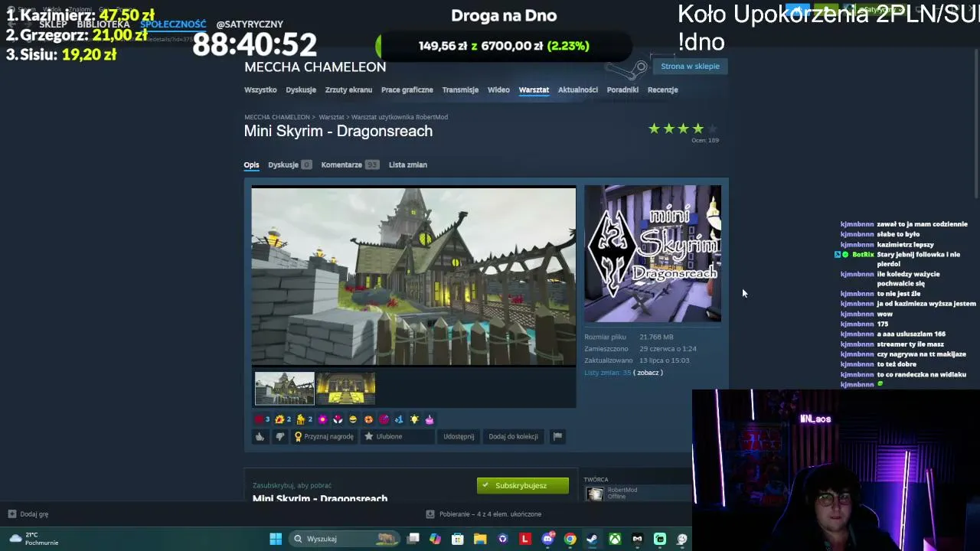This screenshot has height=551, width=980.
Task: Open Google Chrome from taskbar
Action: [x=570, y=539]
